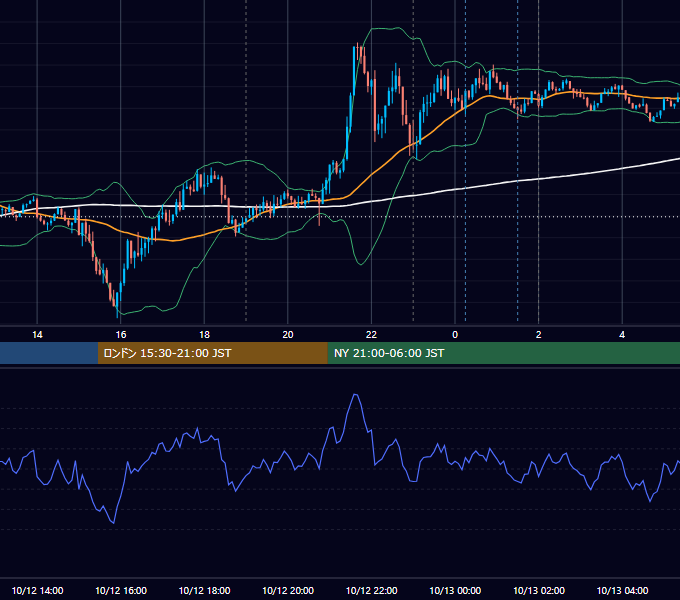This screenshot has width=680, height=600.
Task: Click the 2 hour label on the time axis
Action: pos(539,335)
